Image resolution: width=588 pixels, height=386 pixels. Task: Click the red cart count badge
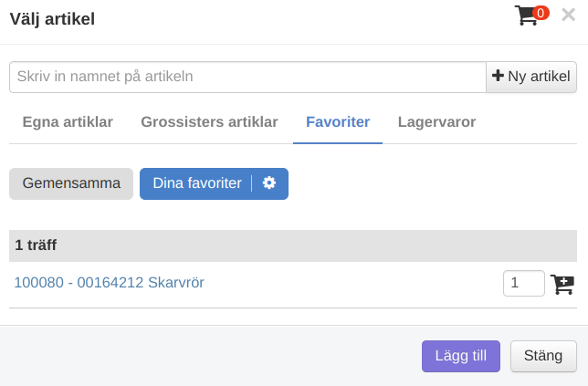[541, 13]
